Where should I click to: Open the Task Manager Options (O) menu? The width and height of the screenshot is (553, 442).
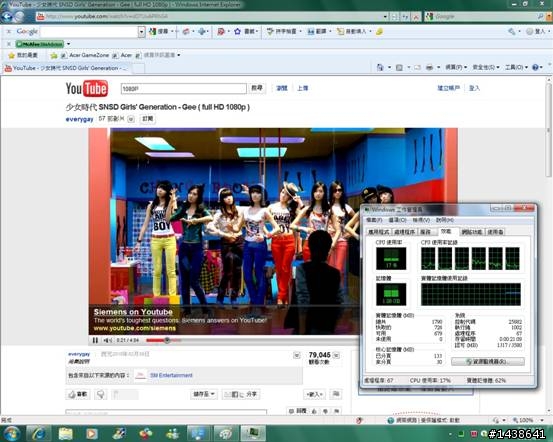pos(397,220)
